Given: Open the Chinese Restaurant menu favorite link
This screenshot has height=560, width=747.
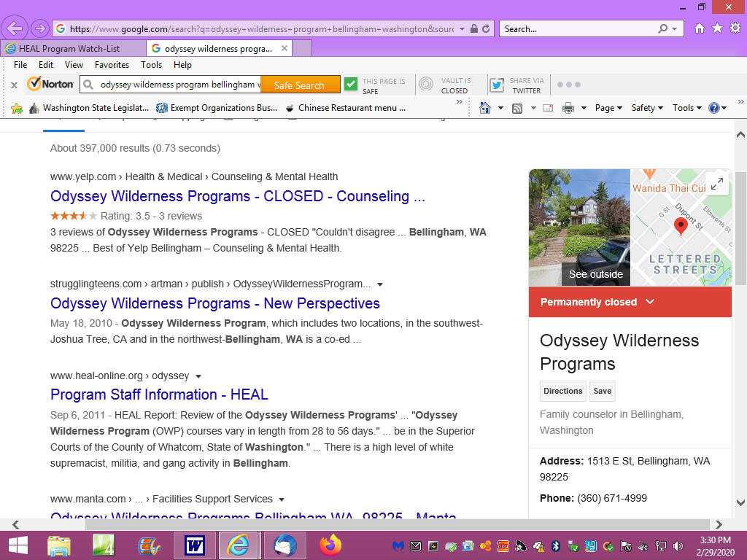Looking at the screenshot, I should pos(345,108).
